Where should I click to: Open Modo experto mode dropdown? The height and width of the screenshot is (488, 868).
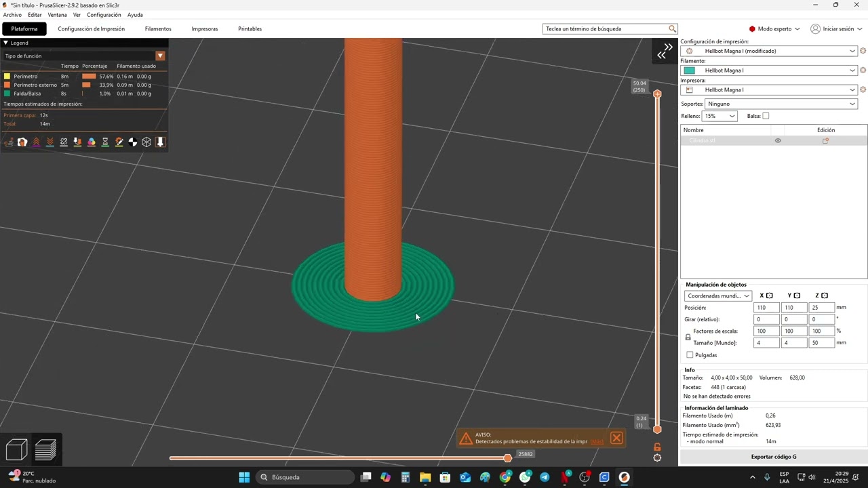click(x=774, y=29)
